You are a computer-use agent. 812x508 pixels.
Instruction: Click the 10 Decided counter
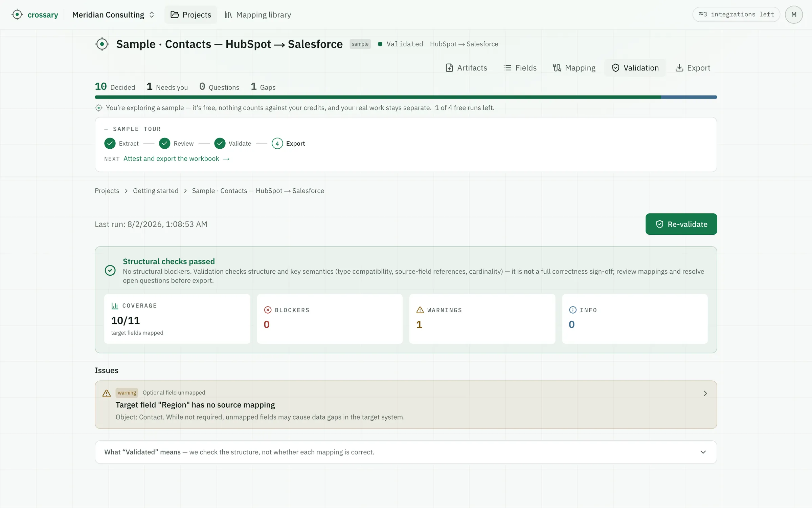[x=115, y=87]
